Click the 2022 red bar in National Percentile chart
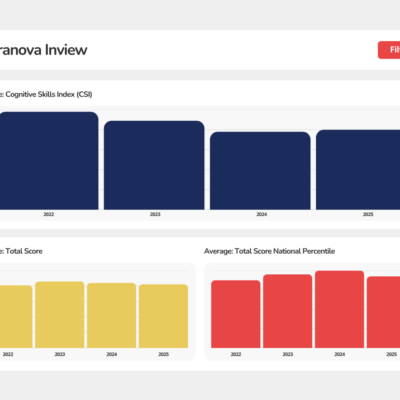 point(236,314)
